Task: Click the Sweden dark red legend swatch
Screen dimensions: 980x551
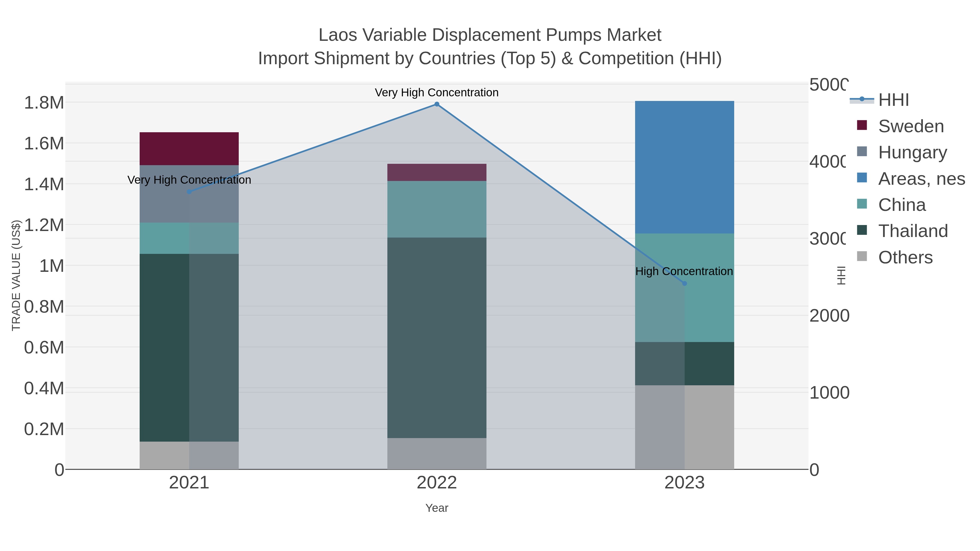Action: click(862, 125)
